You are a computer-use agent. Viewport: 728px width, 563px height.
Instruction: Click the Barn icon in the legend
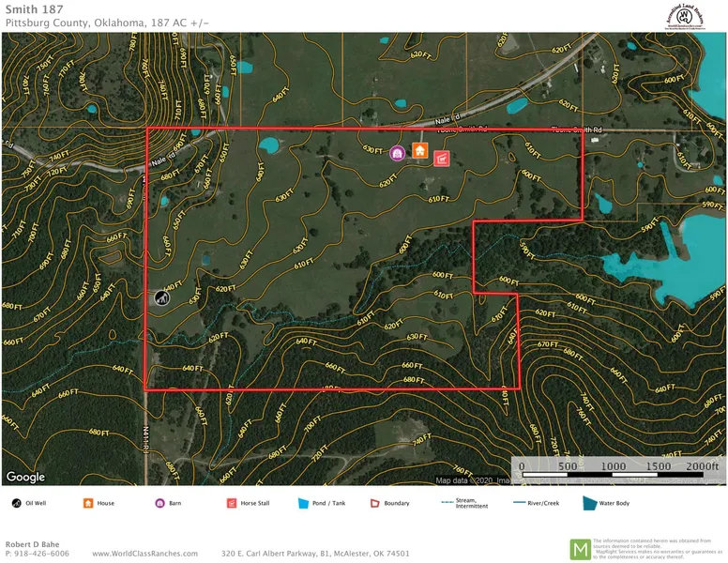[x=159, y=503]
